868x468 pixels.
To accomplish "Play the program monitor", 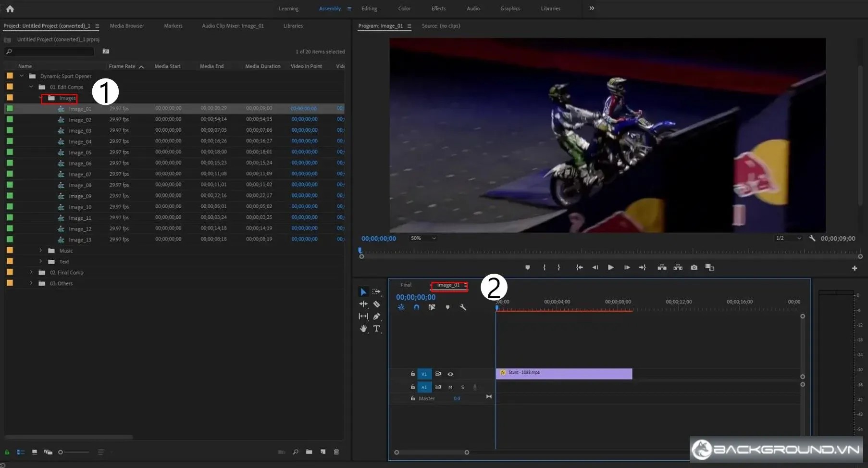I will (611, 267).
